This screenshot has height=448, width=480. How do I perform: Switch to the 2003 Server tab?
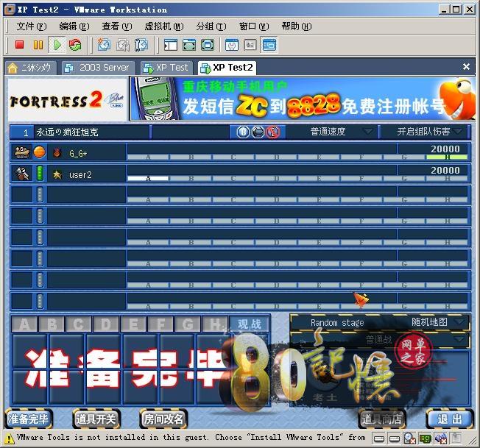(97, 67)
